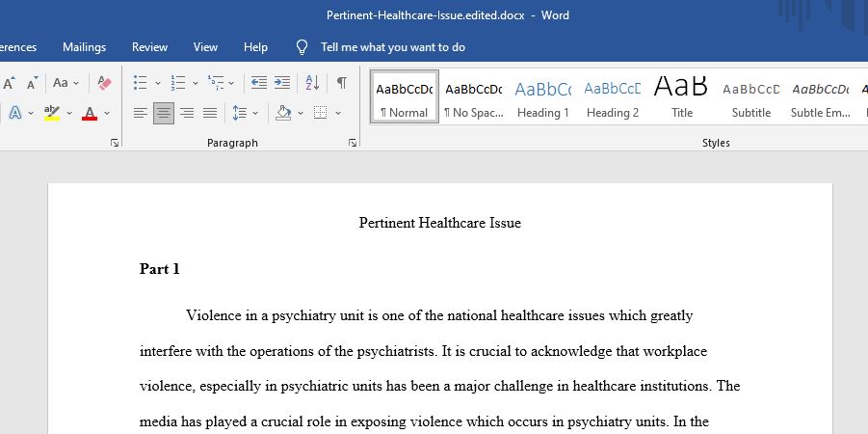868x434 pixels.
Task: Align text right
Action: [187, 113]
